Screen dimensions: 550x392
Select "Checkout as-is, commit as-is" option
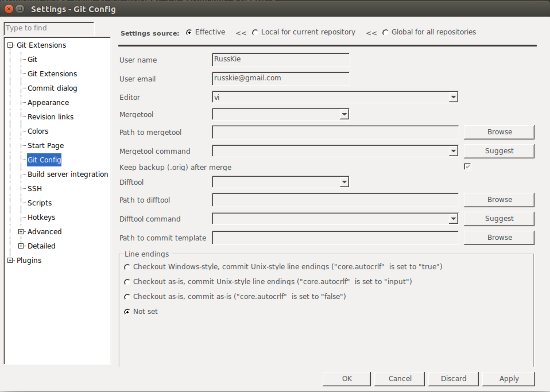(127, 297)
